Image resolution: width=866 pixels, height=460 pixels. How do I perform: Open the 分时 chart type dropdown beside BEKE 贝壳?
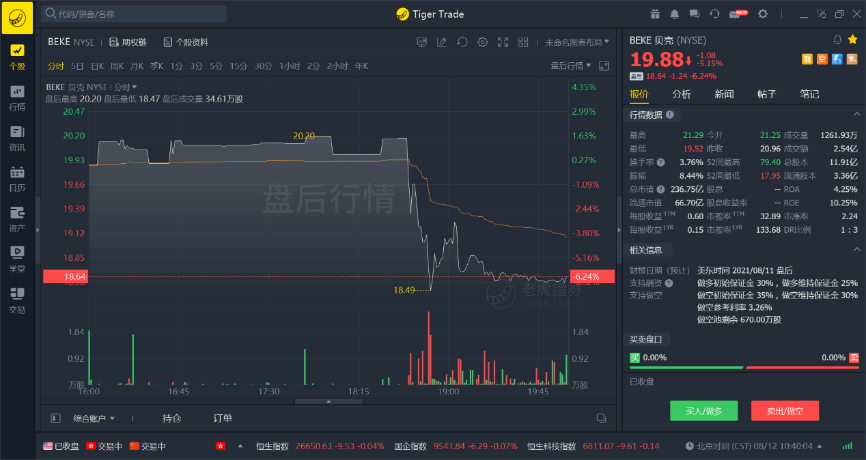click(x=125, y=87)
